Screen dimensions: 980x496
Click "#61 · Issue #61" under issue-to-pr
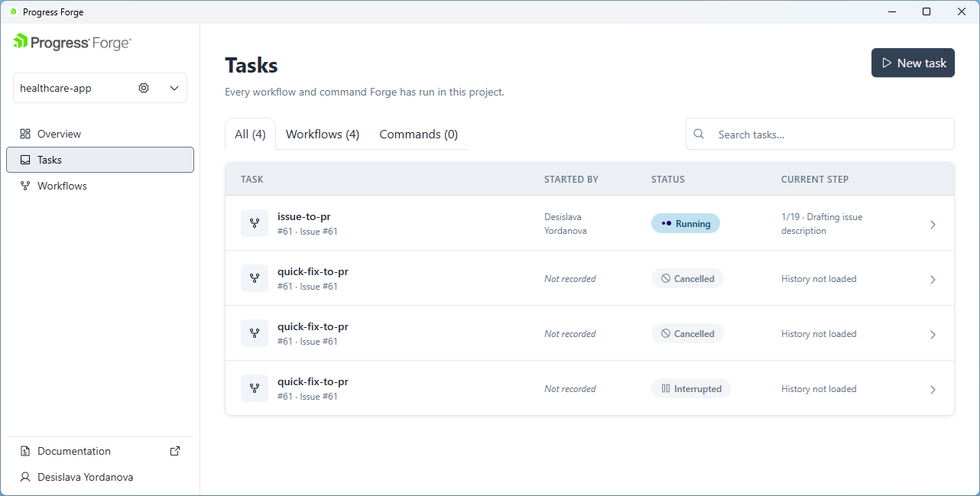pyautogui.click(x=307, y=232)
